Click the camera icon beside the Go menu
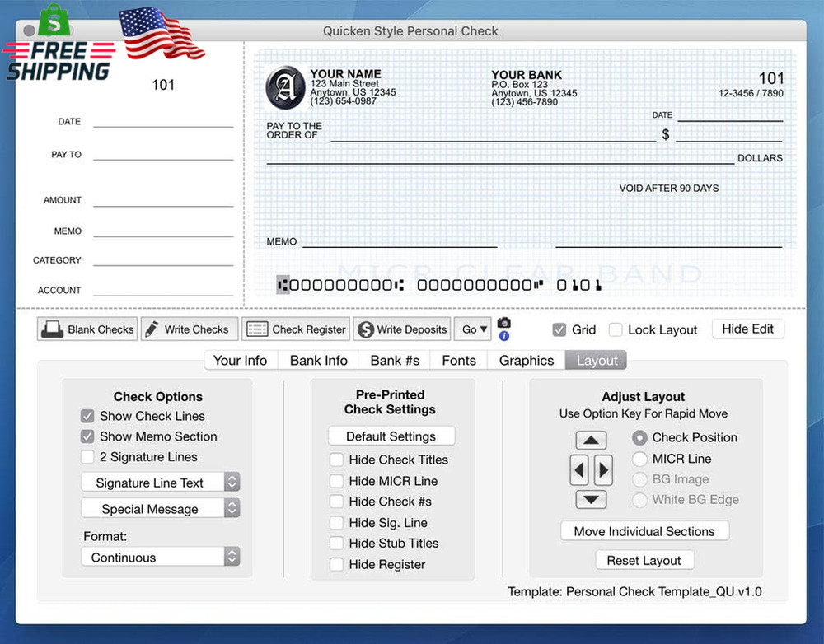824x644 pixels. click(x=503, y=322)
